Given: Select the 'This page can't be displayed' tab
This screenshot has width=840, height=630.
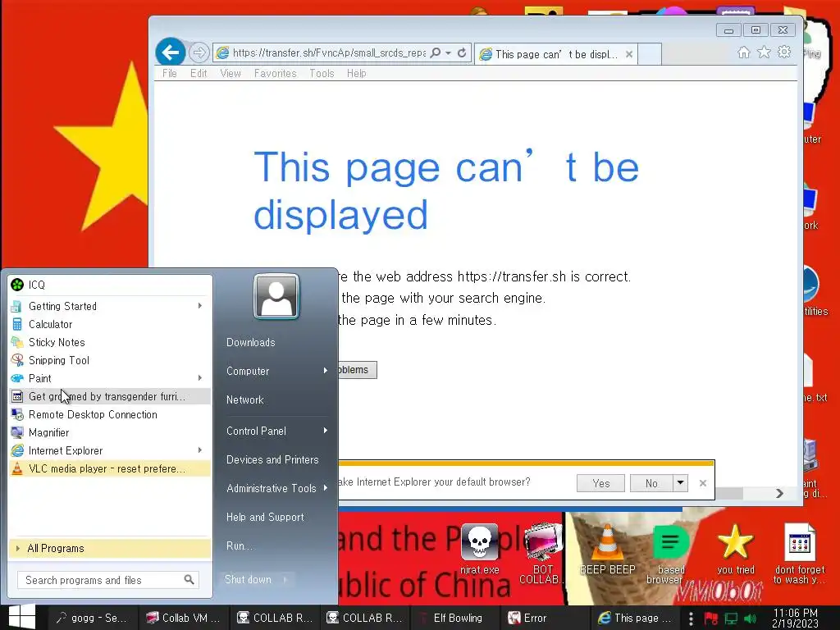Looking at the screenshot, I should pyautogui.click(x=555, y=54).
